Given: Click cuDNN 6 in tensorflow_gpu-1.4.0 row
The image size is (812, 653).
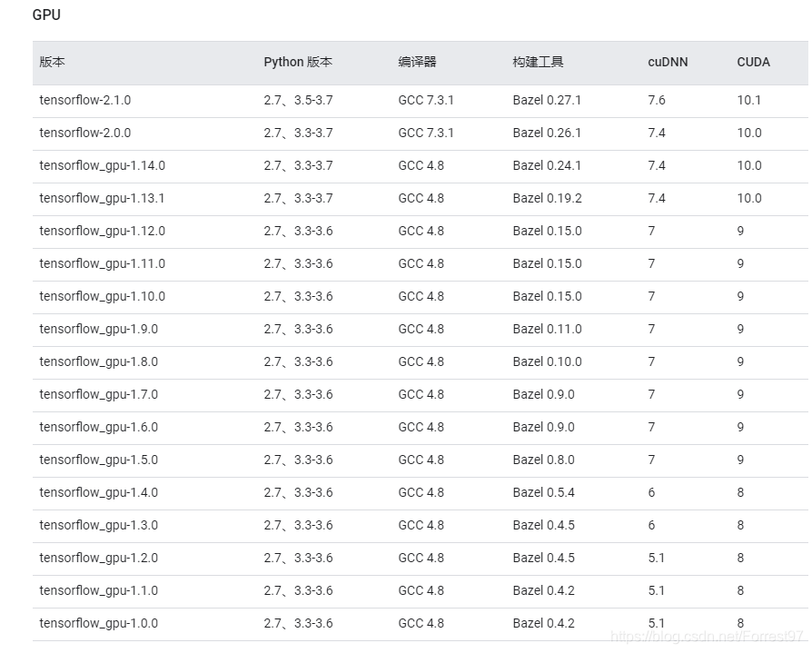Looking at the screenshot, I should pyautogui.click(x=651, y=491).
